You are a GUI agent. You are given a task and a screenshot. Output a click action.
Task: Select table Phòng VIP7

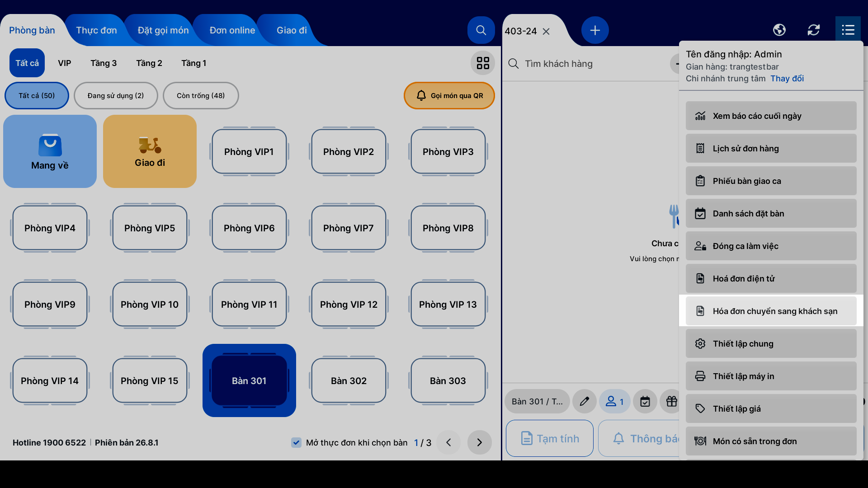point(349,228)
